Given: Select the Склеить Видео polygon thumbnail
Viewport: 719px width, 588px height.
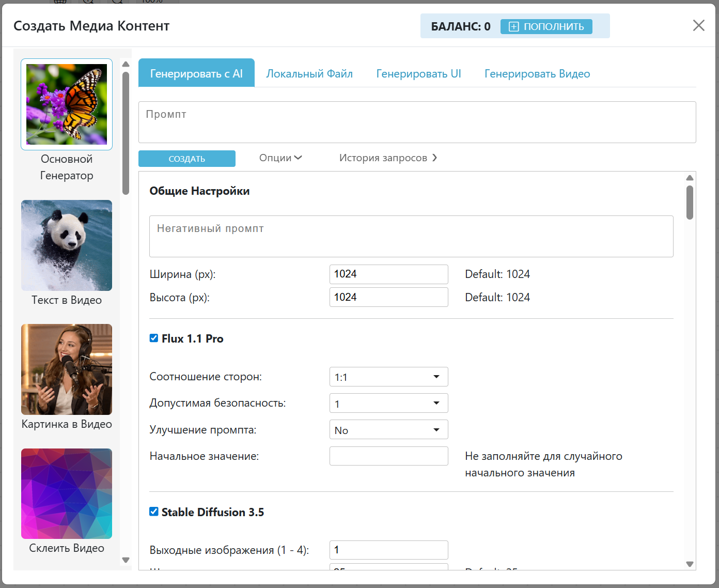Looking at the screenshot, I should 67,493.
